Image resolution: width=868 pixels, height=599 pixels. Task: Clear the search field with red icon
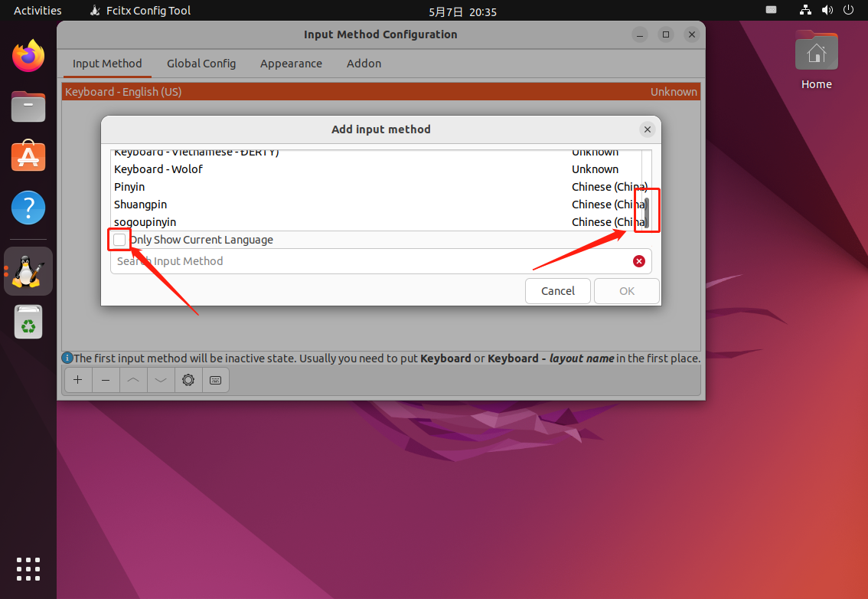639,261
